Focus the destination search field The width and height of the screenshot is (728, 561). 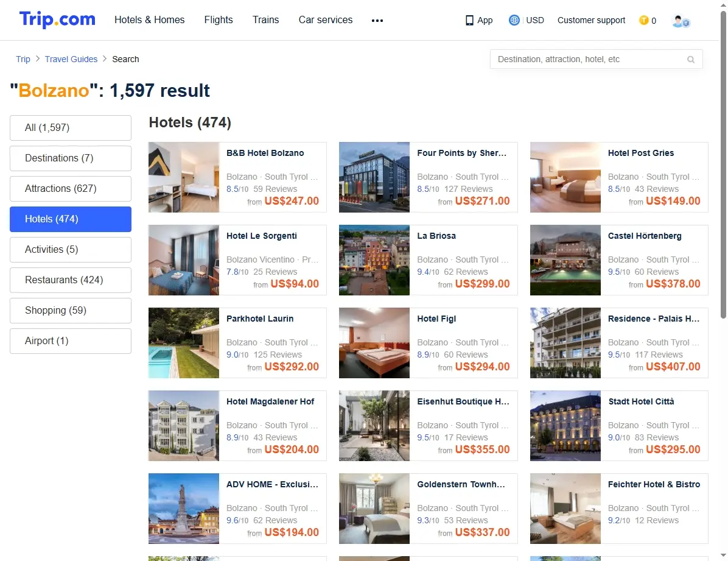tap(596, 59)
